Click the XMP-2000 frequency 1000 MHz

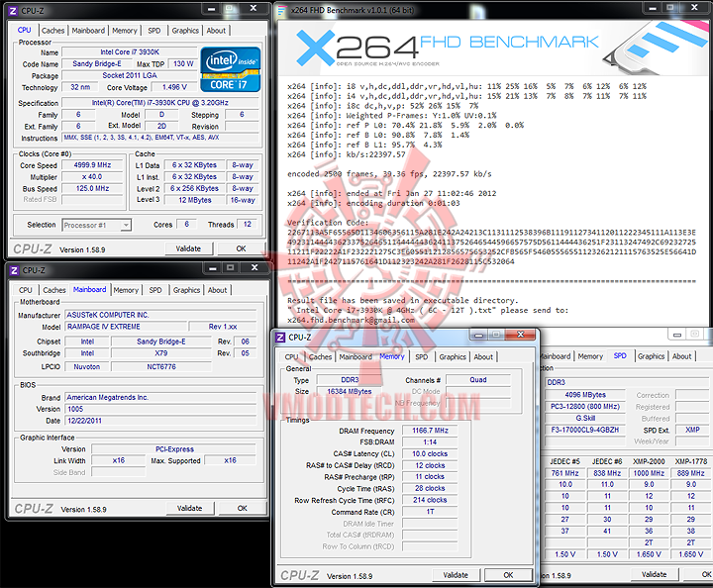coord(649,473)
